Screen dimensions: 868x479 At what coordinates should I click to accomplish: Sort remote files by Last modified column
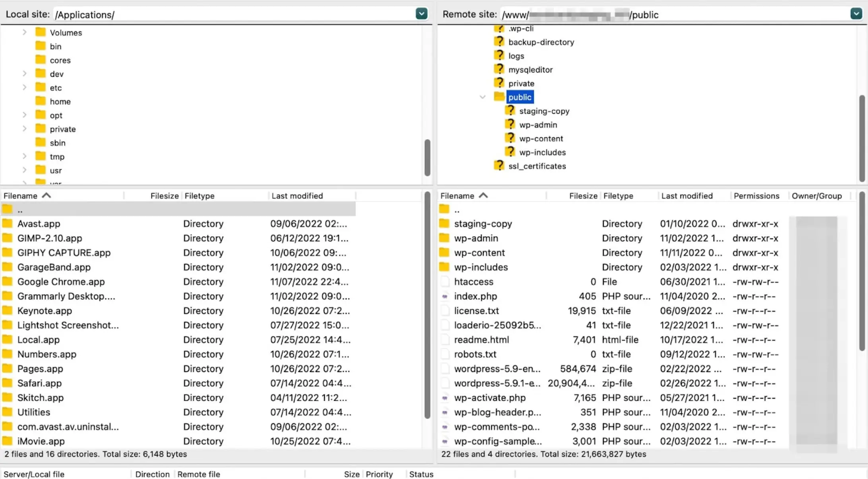tap(687, 196)
